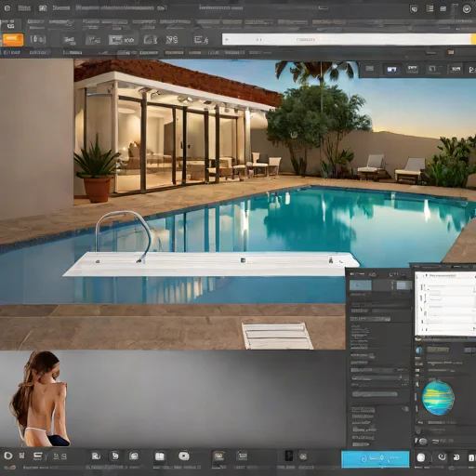This screenshot has width=476, height=476.
Task: Click the white circle icon beside the blue button
Action: (x=421, y=457)
